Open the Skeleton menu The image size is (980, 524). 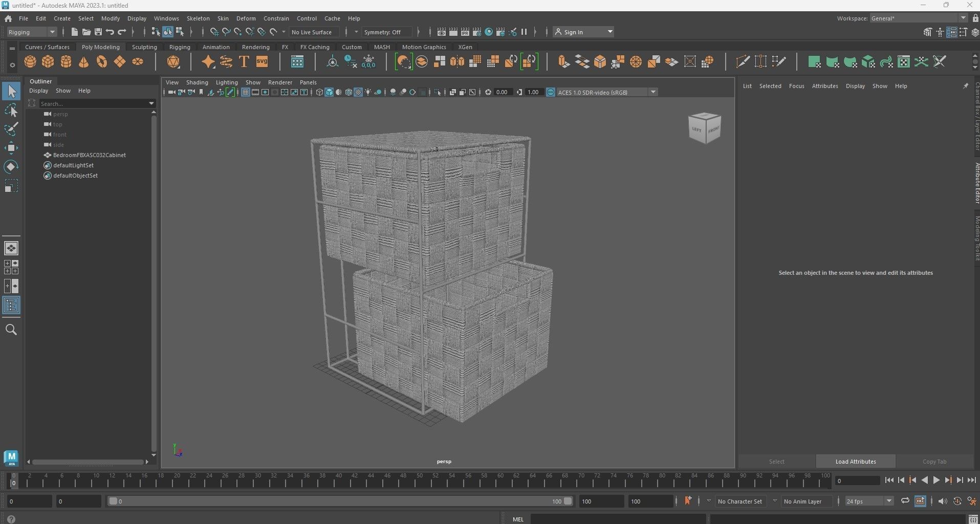tap(198, 18)
